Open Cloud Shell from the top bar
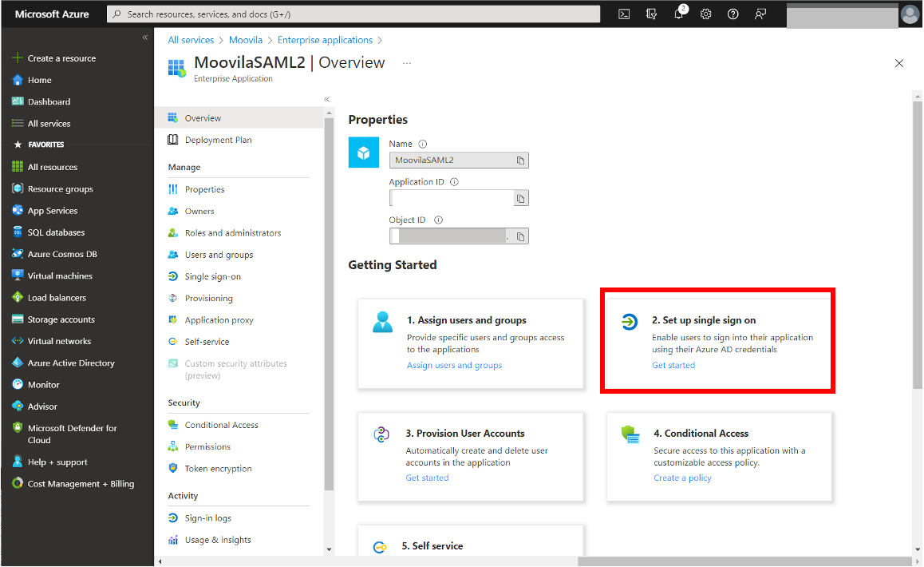 (x=625, y=14)
